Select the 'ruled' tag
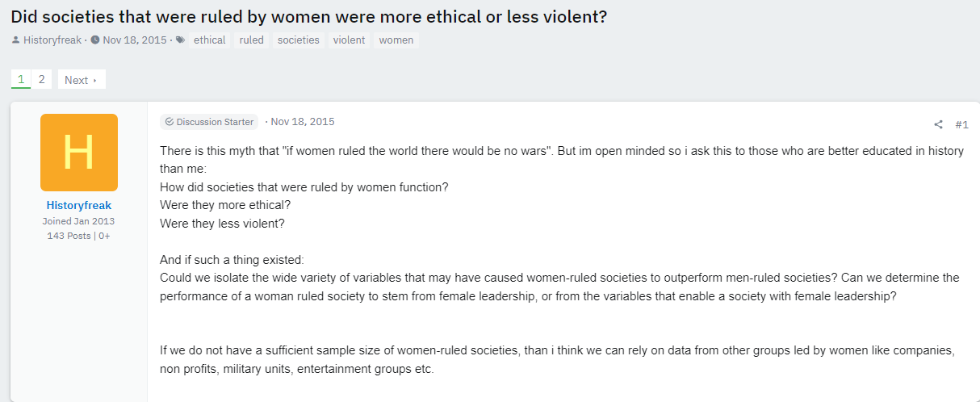This screenshot has width=980, height=402. click(x=252, y=40)
